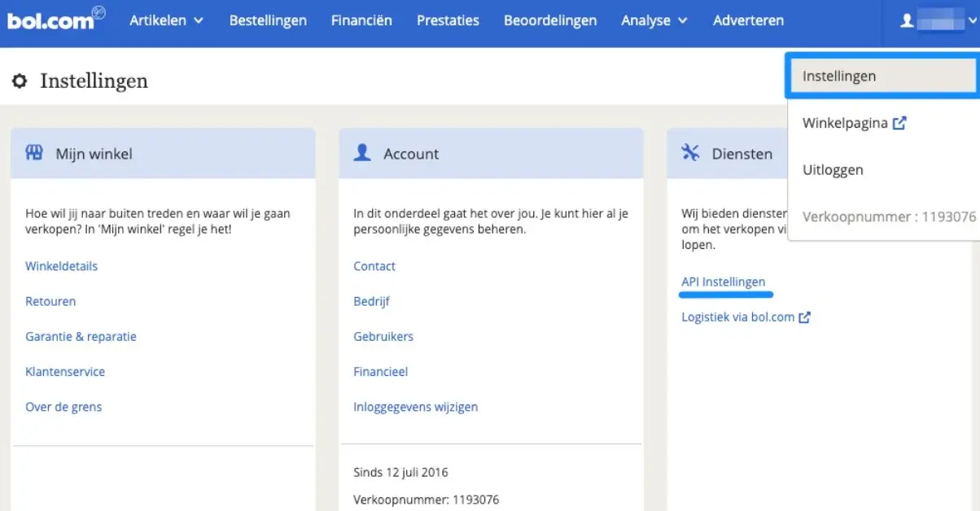Image resolution: width=980 pixels, height=511 pixels.
Task: Open the Bestellingen menu
Action: pos(268,20)
